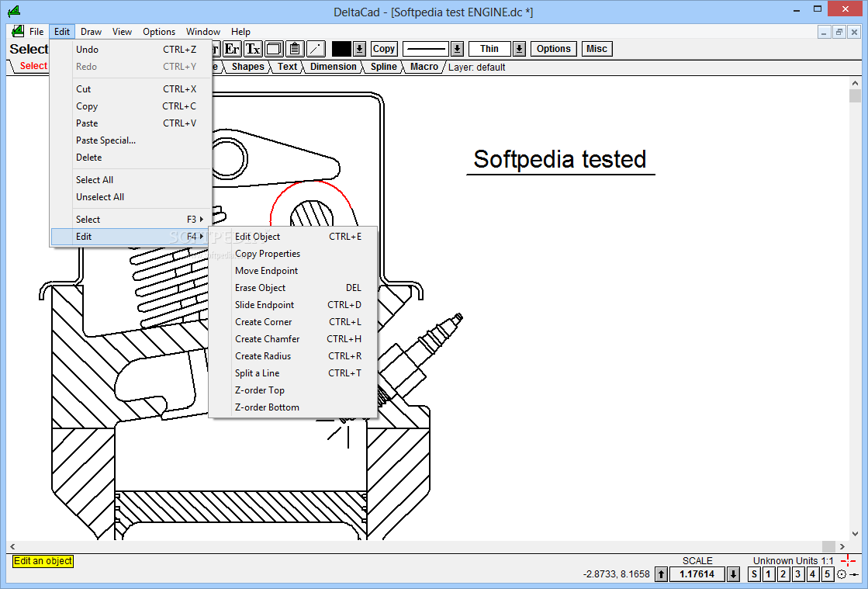Click the scale value 1.17614 field
The width and height of the screenshot is (868, 589).
tap(697, 574)
